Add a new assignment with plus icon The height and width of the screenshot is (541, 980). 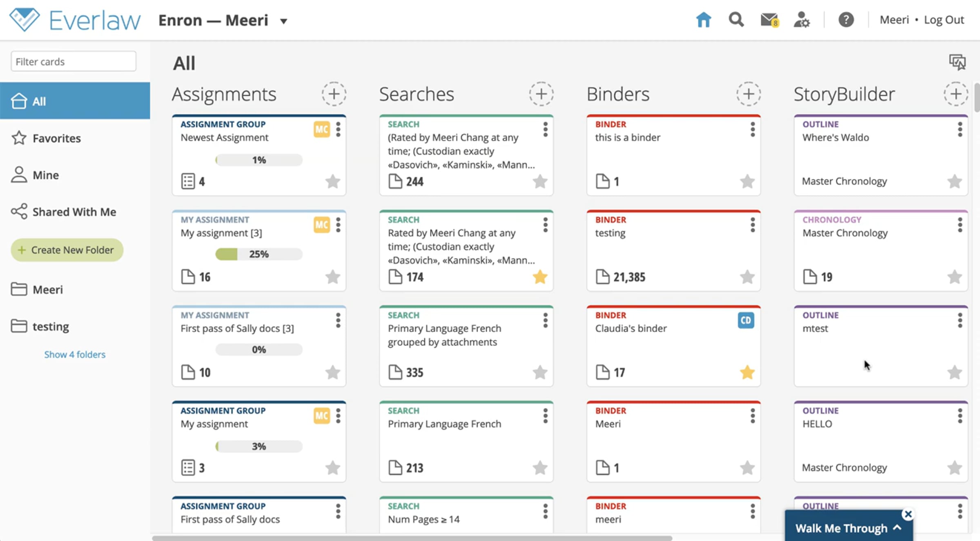click(334, 94)
